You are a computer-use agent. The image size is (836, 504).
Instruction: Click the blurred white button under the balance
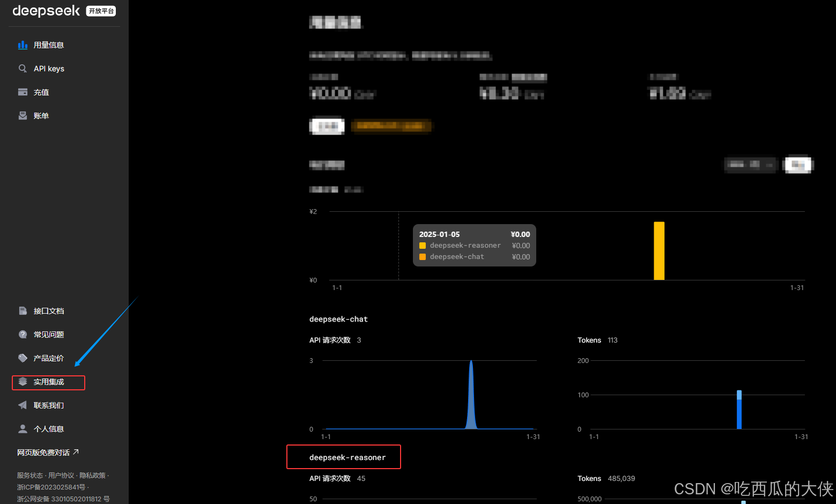click(x=327, y=126)
